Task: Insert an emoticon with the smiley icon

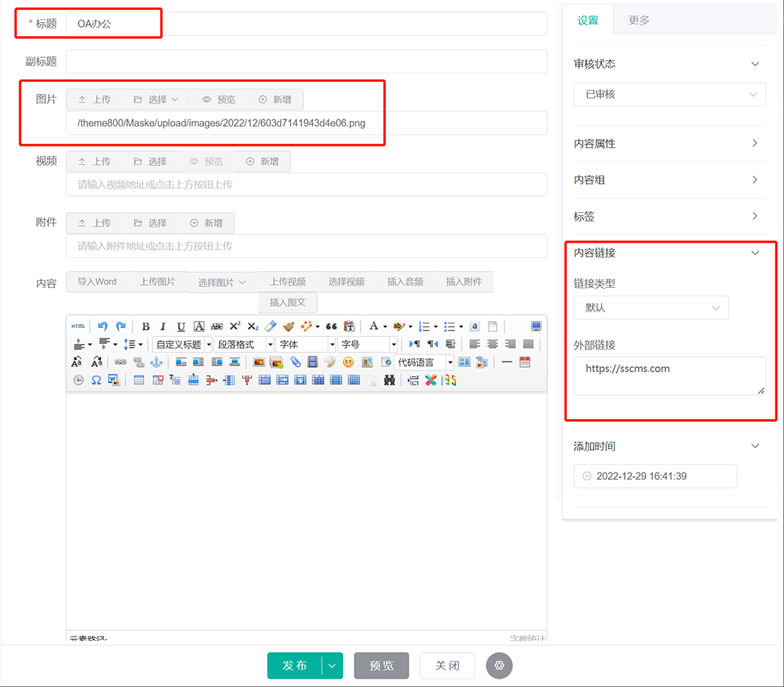Action: [348, 362]
